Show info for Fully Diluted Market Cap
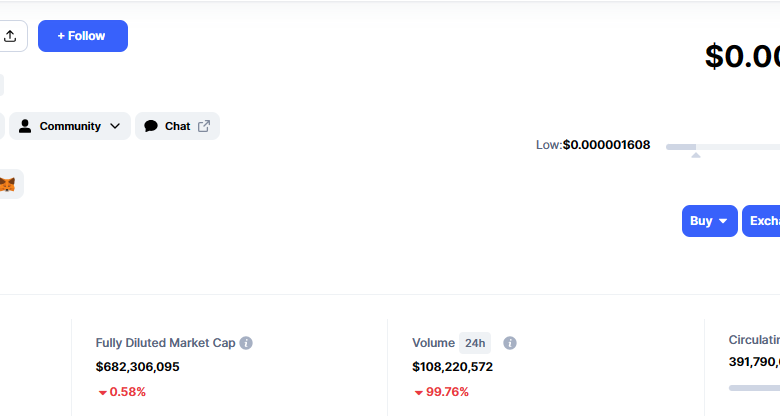This screenshot has height=416, width=780. tap(246, 343)
